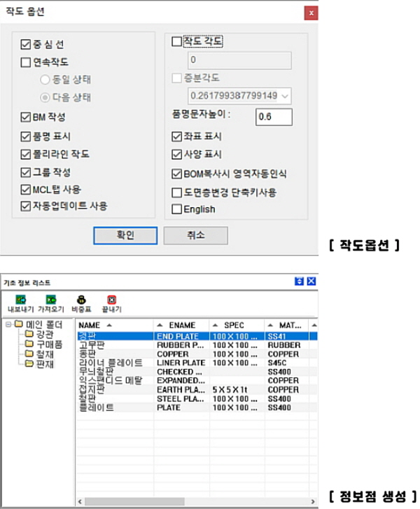Click the 작도 각도 value field

(239, 60)
